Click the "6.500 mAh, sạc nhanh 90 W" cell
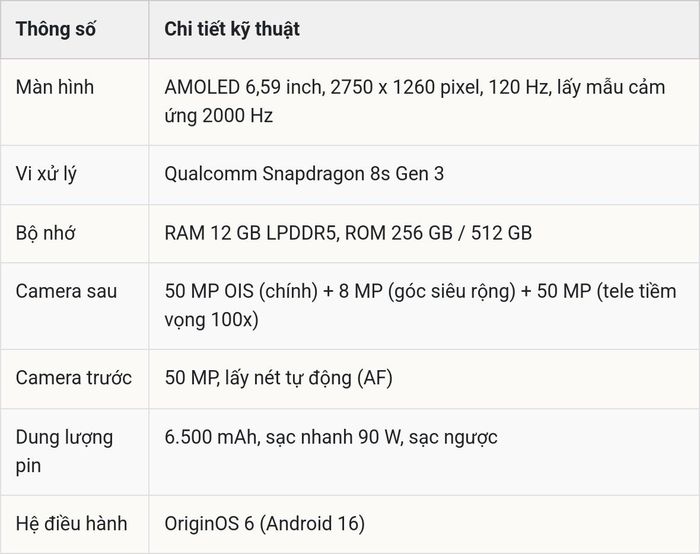Screen dimensions: 700x554 pos(331,437)
